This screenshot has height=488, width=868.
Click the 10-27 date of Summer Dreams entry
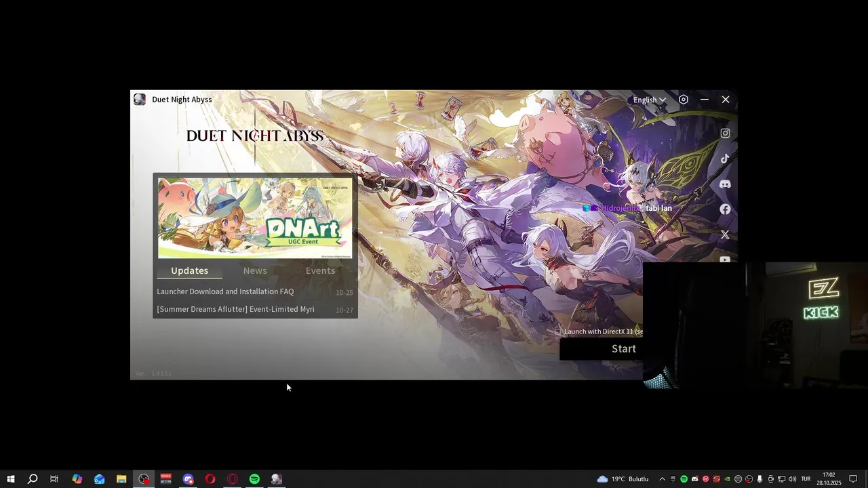click(344, 310)
